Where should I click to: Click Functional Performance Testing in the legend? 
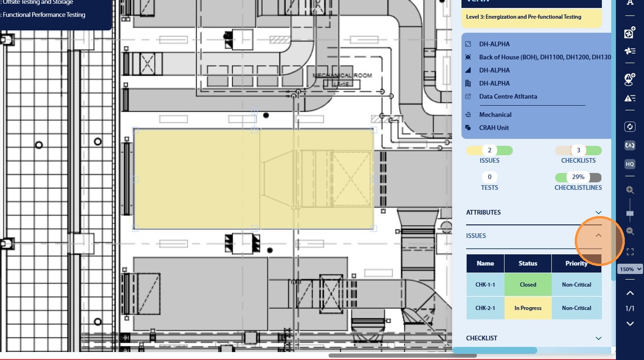pos(44,14)
